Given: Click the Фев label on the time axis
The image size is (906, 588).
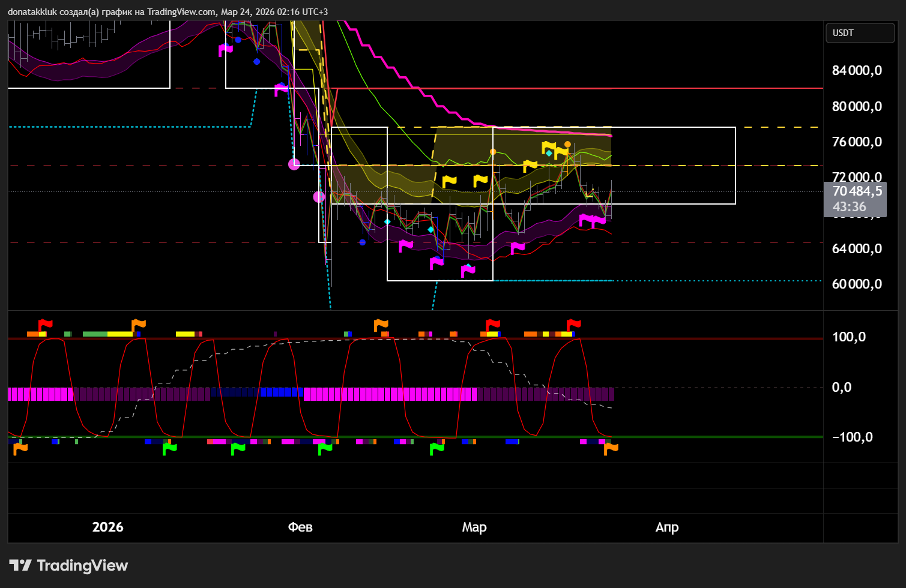Looking at the screenshot, I should [300, 527].
